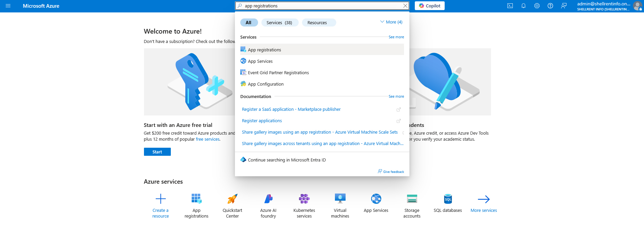Image resolution: width=644 pixels, height=234 pixels.
Task: Open the free services link
Action: 208,139
